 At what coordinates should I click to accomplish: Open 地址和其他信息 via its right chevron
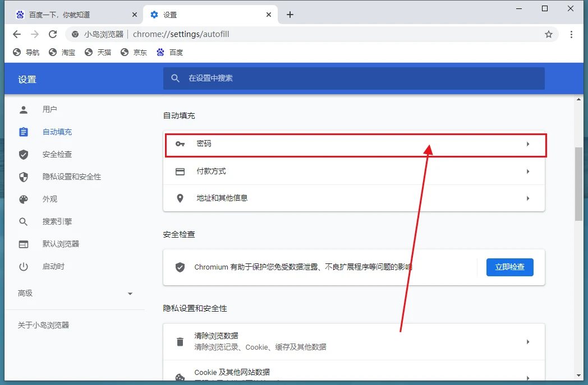(527, 198)
